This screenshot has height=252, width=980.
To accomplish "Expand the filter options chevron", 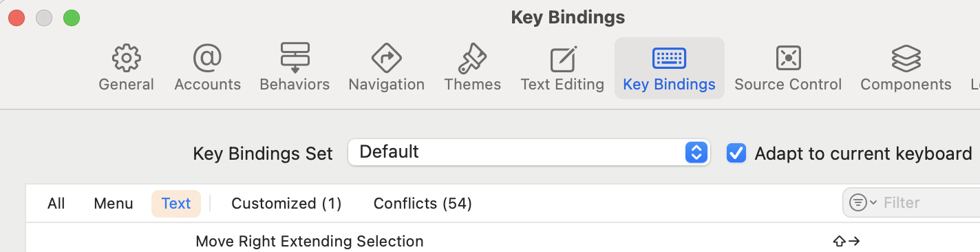I will pyautogui.click(x=874, y=203).
